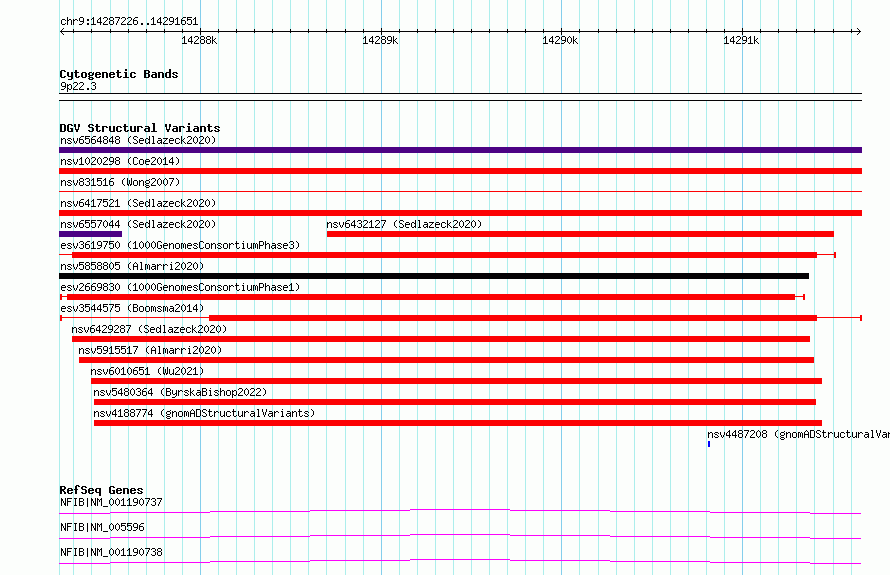The width and height of the screenshot is (890, 575).
Task: Open the nsv1020298 (Coe2014) variant label
Action: 120,161
